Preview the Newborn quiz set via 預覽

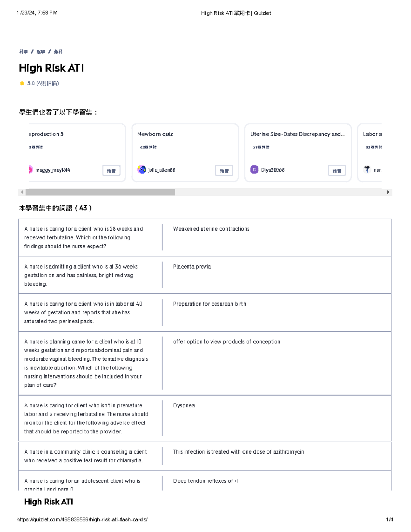click(225, 170)
